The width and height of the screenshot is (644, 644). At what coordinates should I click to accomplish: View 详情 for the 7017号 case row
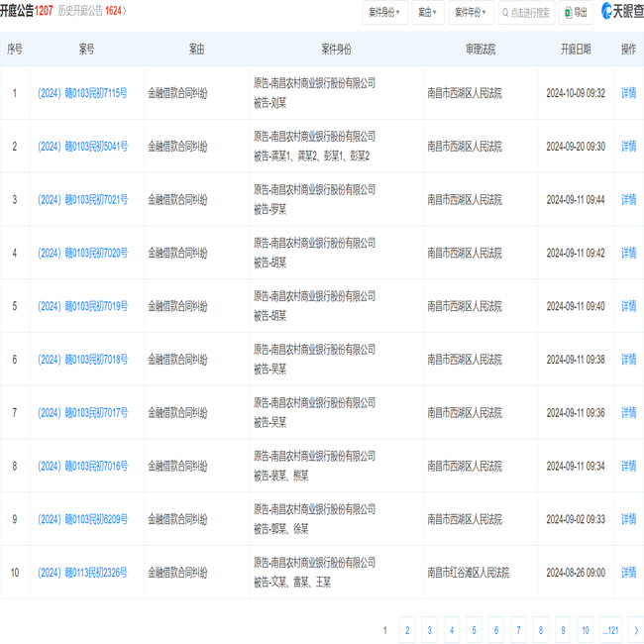coord(628,412)
